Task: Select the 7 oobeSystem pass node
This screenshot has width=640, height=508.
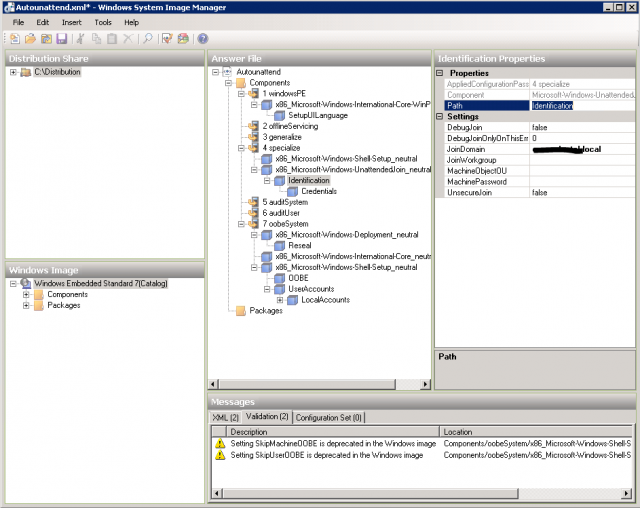Action: [x=285, y=224]
